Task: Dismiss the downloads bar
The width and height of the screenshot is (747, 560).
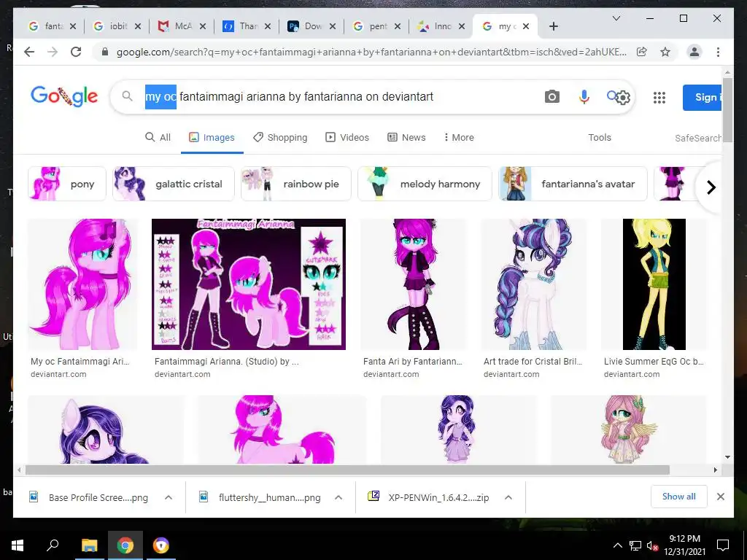Action: click(720, 497)
